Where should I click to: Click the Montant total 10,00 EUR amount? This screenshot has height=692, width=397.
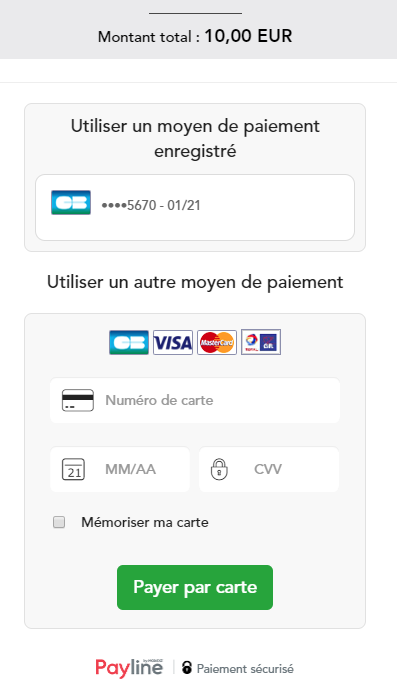point(248,36)
